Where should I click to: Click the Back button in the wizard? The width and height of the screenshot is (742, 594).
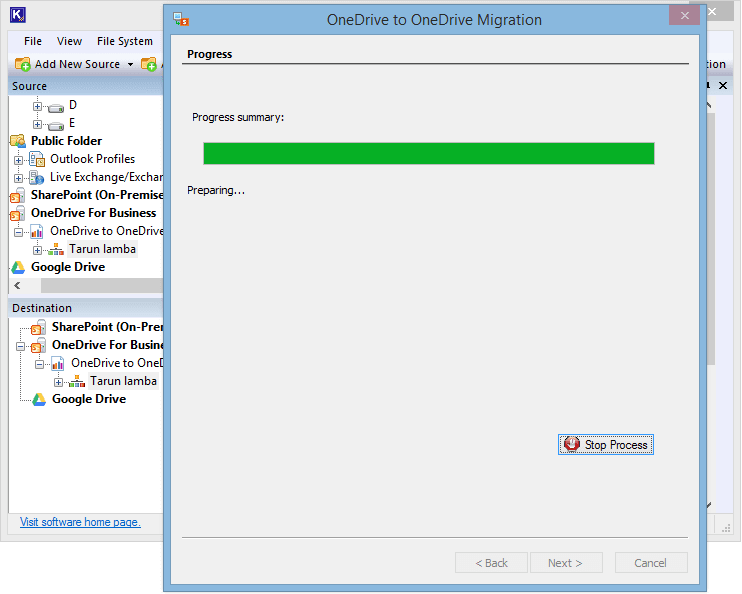pos(491,563)
